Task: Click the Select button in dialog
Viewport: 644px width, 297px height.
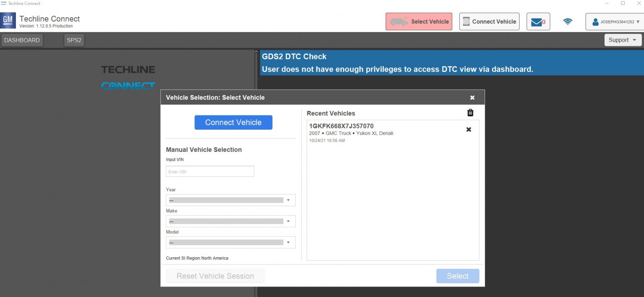Action: [458, 276]
